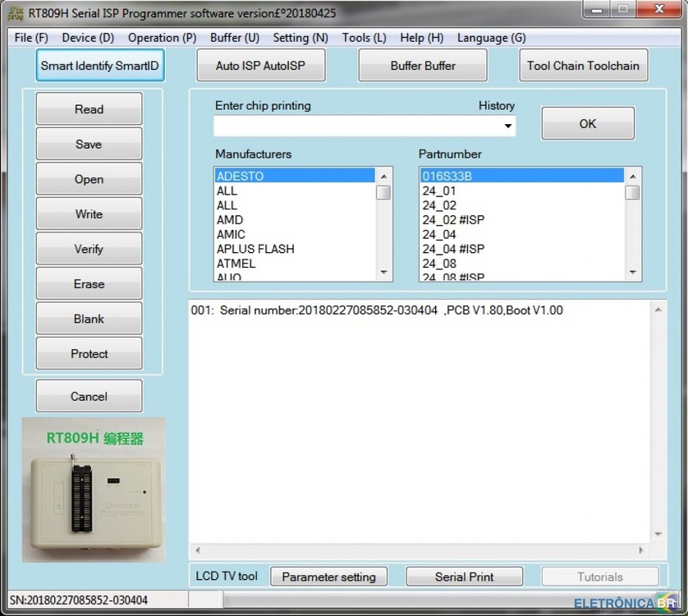Run Smart Identify SmartID
This screenshot has height=616, width=688.
(x=99, y=65)
